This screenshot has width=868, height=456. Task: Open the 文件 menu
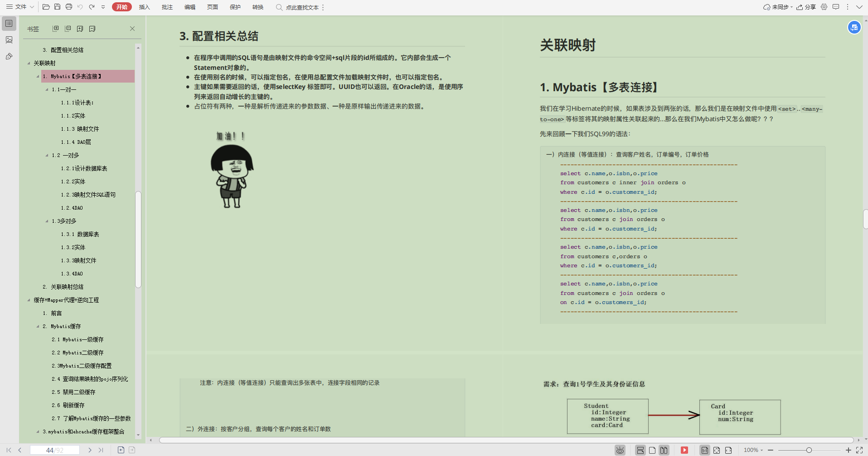point(20,7)
